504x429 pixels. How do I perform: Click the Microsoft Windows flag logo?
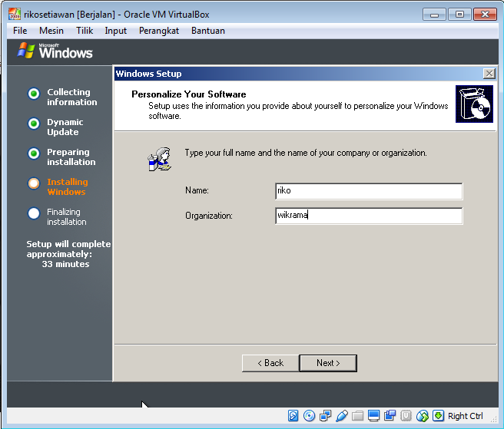pyautogui.click(x=25, y=51)
